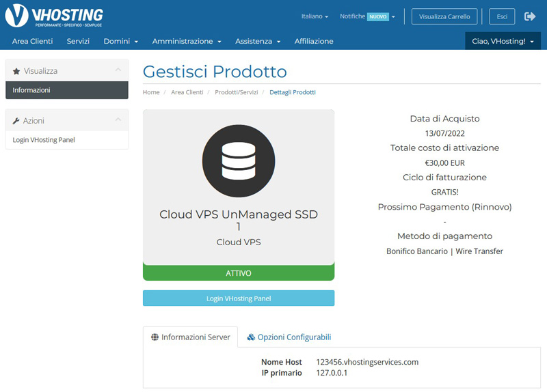Click the GRATIS! billing cycle value
This screenshot has height=392, width=547.
445,192
